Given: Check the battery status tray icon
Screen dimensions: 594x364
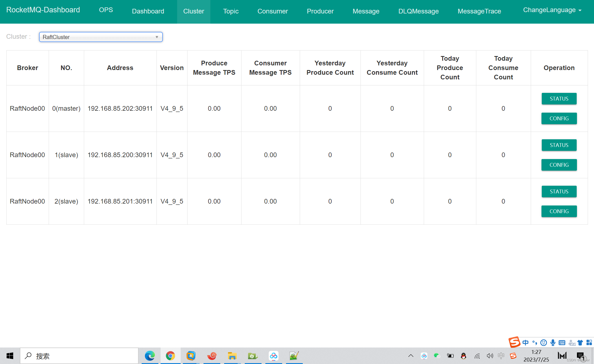Looking at the screenshot, I should coord(450,356).
